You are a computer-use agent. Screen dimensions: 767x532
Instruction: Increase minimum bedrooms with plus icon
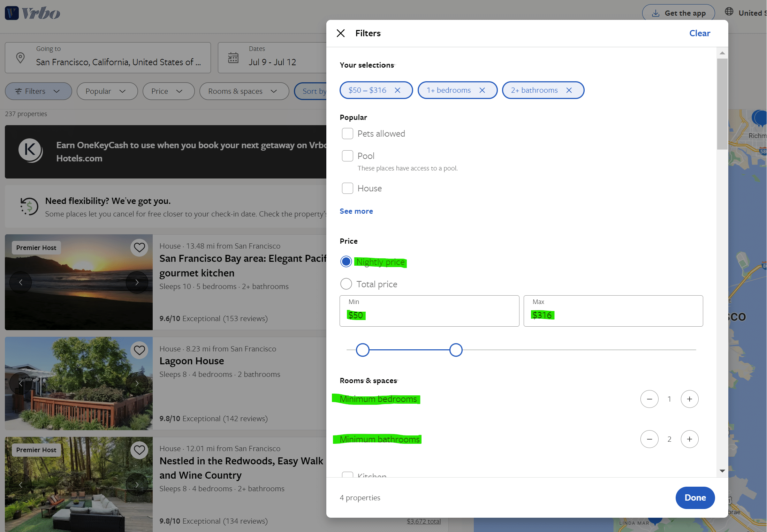click(x=689, y=399)
